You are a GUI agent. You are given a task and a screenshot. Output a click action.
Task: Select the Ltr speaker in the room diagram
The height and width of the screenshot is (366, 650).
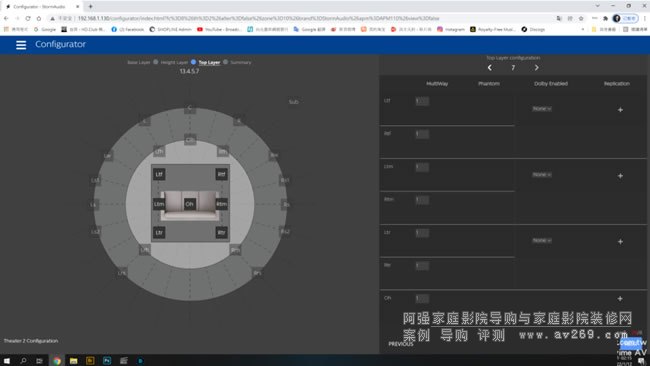coord(159,233)
